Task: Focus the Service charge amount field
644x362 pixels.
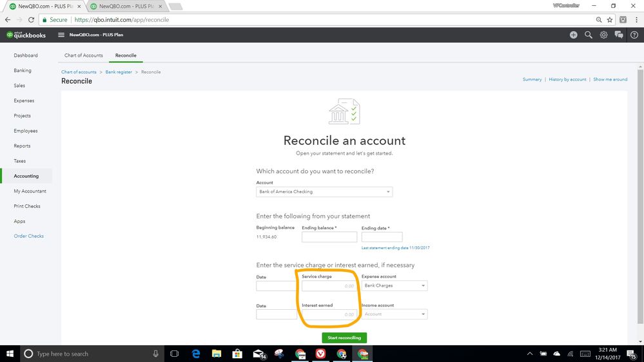Action: coord(329,285)
